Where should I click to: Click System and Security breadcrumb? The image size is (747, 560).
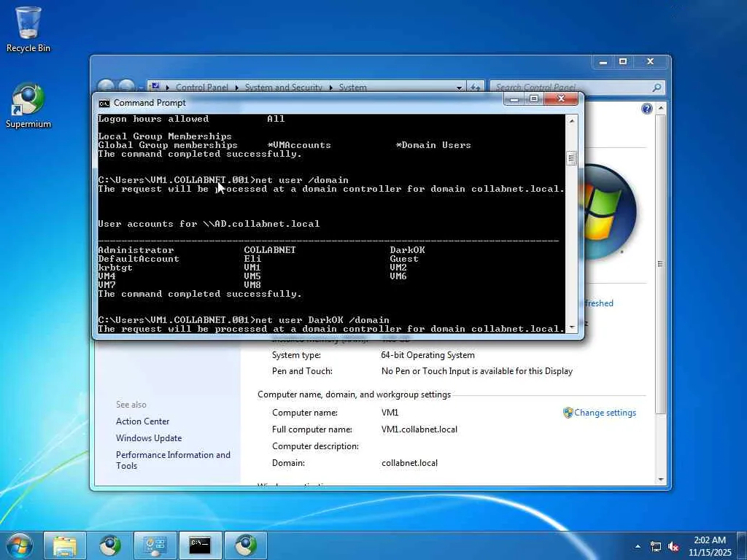[x=284, y=87]
